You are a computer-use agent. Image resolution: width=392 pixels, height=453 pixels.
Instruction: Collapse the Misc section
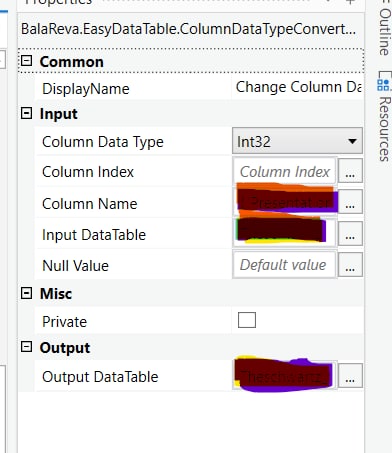26,293
